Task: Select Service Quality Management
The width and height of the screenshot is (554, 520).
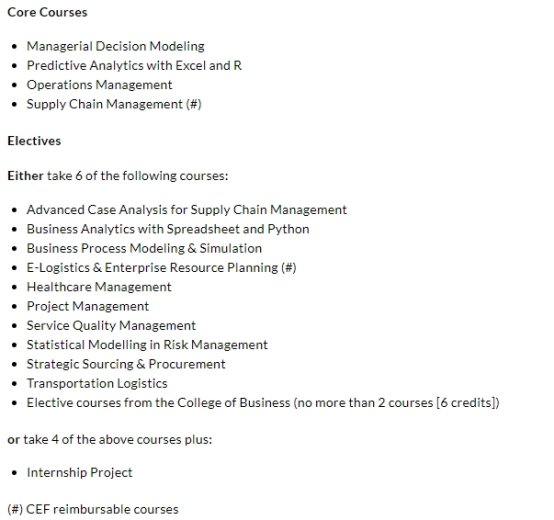Action: coord(111,325)
